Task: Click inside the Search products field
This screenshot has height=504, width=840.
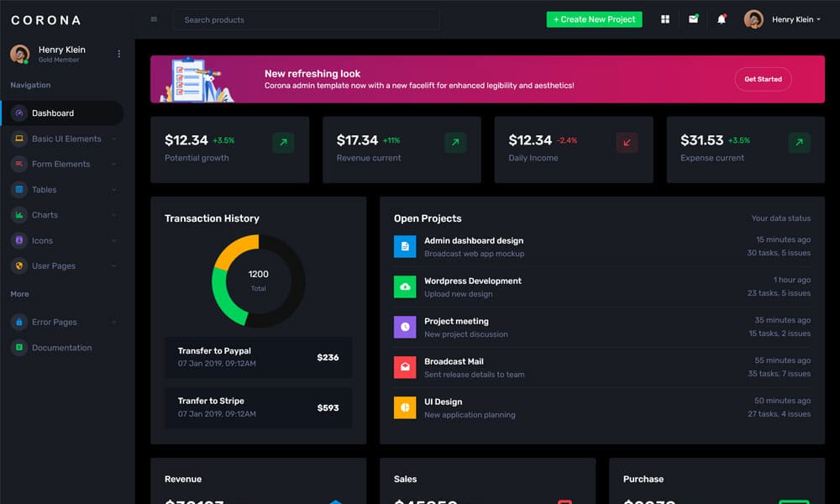Action: click(x=306, y=19)
